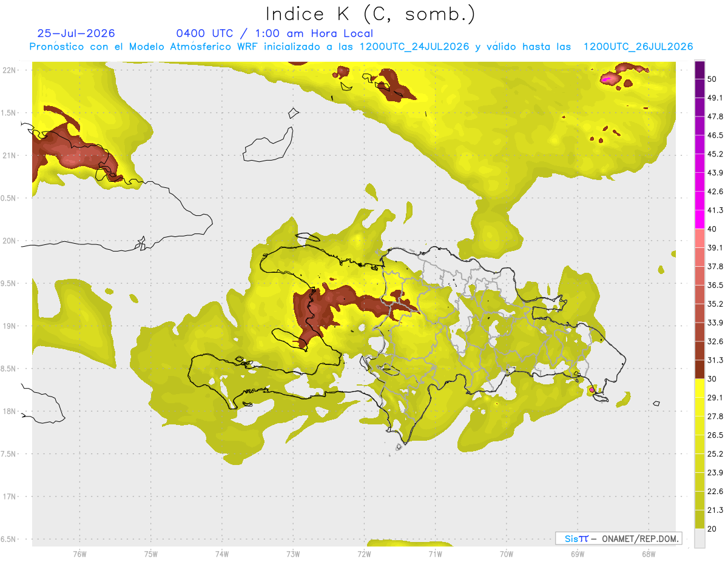
Task: Click the latitude label "19N"
Action: [x=10, y=326]
